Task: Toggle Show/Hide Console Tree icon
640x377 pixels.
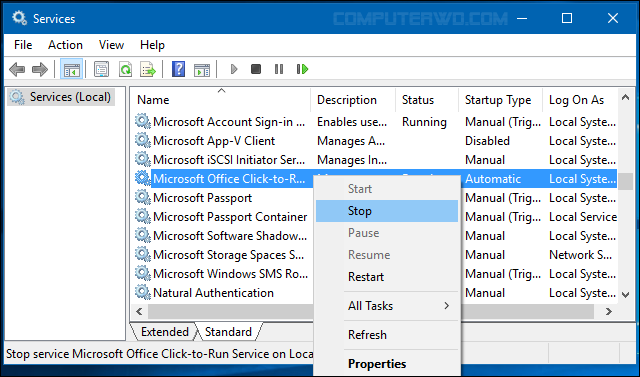Action: 72,69
